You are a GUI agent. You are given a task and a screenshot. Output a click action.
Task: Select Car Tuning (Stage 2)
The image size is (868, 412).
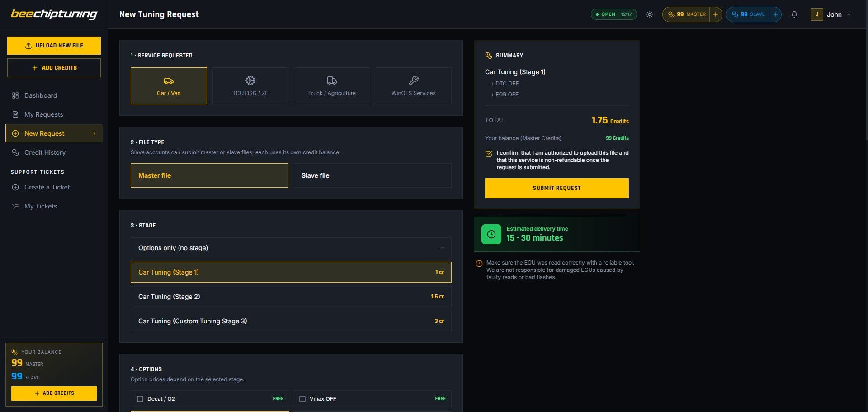click(x=291, y=297)
